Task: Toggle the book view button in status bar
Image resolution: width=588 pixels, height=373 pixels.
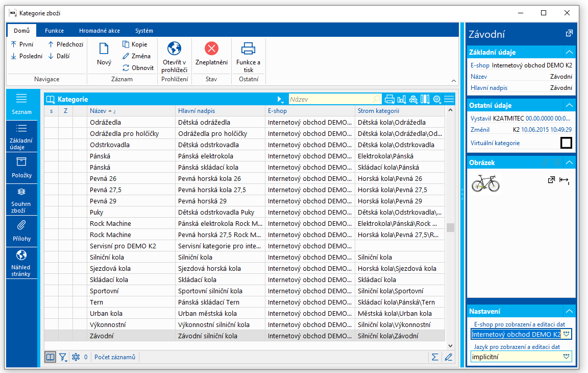Action: click(x=50, y=357)
